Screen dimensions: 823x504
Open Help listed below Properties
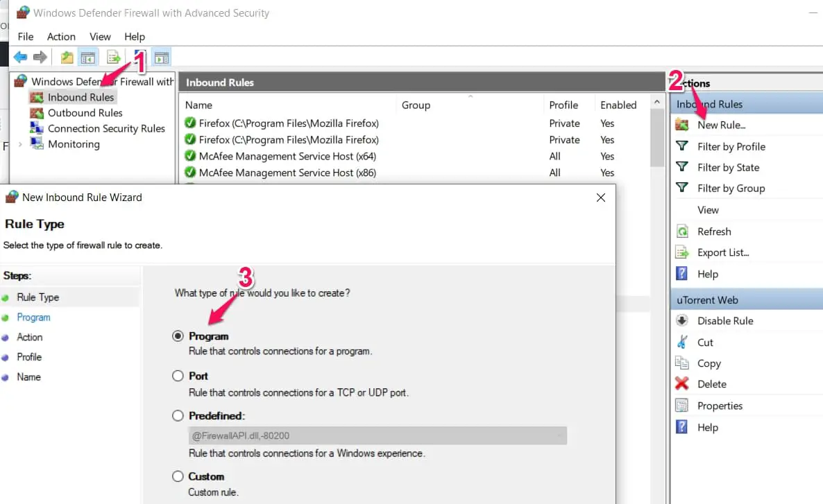pyautogui.click(x=708, y=428)
